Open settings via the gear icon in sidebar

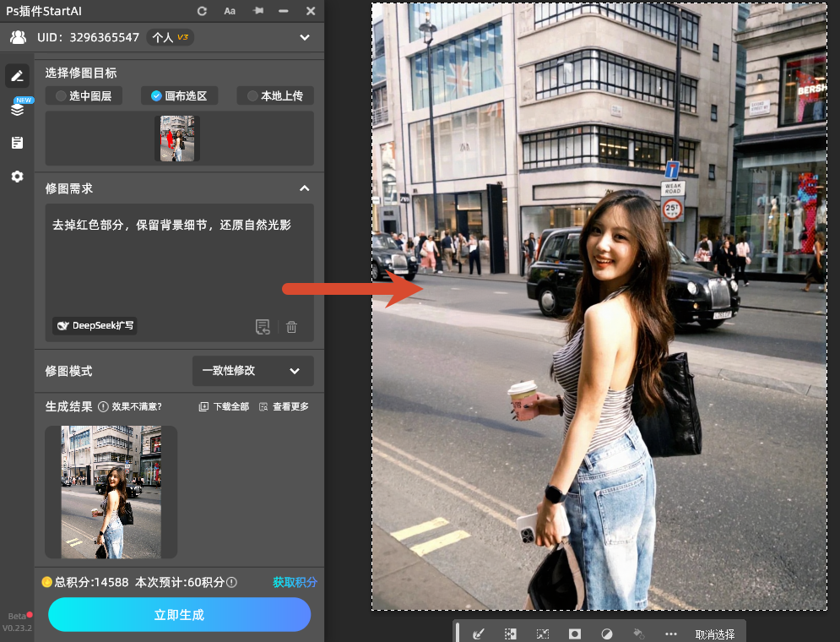tap(17, 177)
